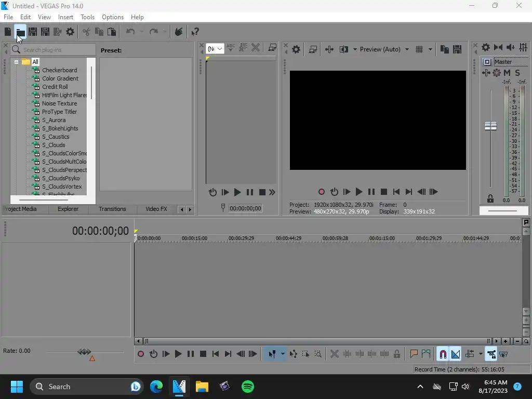Toggle Automatic Crossfades button

[x=455, y=354]
